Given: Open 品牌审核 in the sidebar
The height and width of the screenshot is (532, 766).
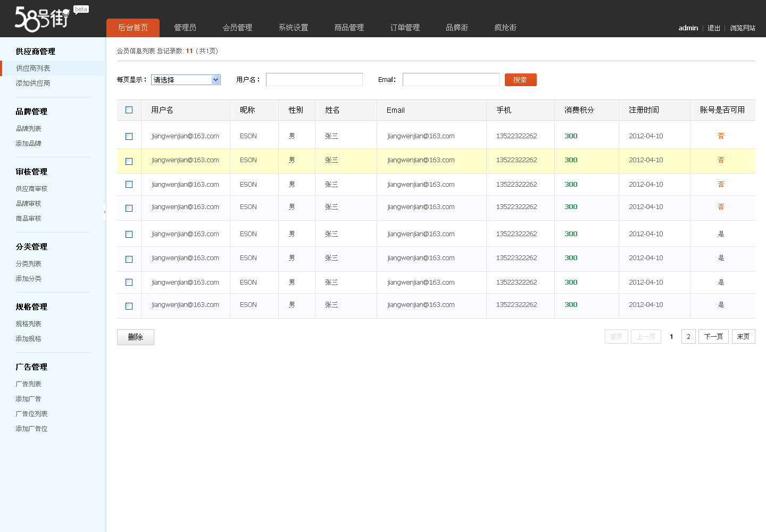Looking at the screenshot, I should tap(29, 203).
